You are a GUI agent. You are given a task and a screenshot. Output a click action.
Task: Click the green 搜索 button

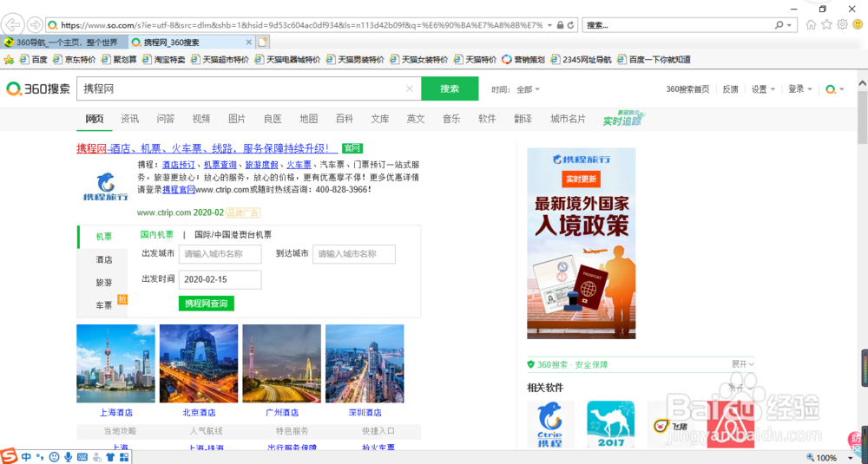click(450, 88)
